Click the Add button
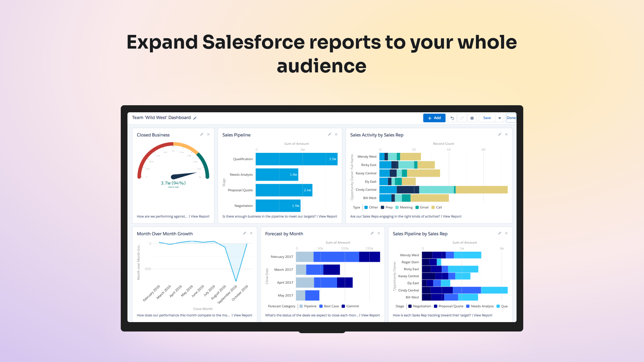Viewport: 644px width, 362px height. [434, 118]
